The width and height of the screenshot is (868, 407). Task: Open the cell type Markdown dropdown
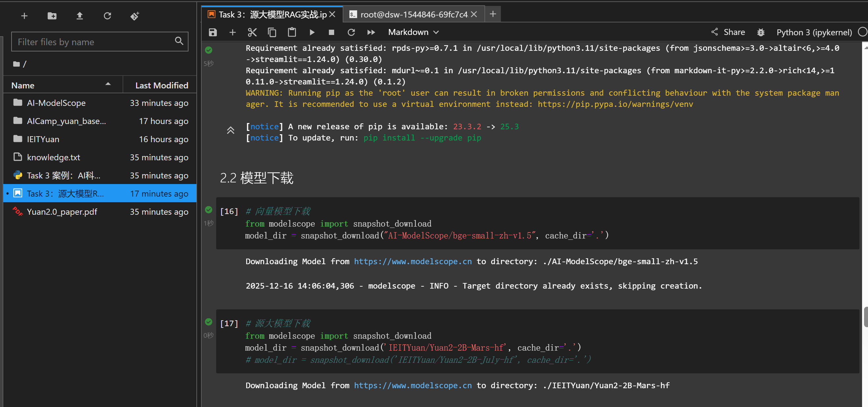(x=413, y=32)
